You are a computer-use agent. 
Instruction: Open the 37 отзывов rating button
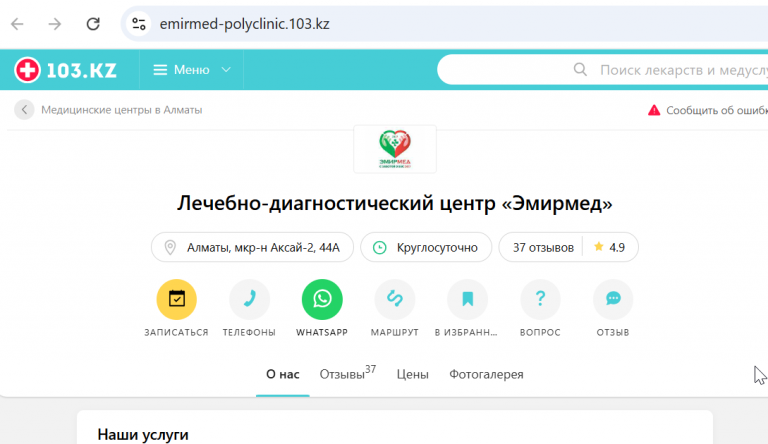[568, 247]
